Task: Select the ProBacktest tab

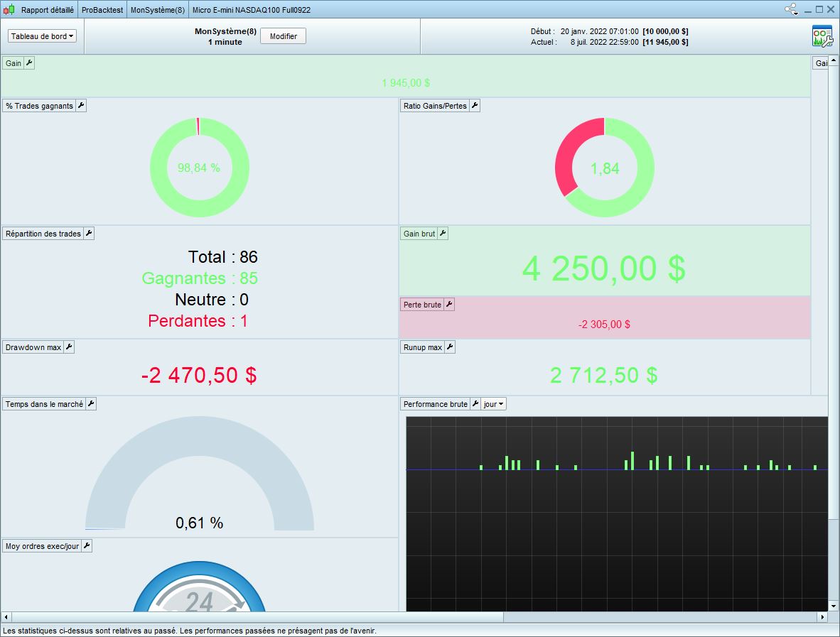Action: 102,10
